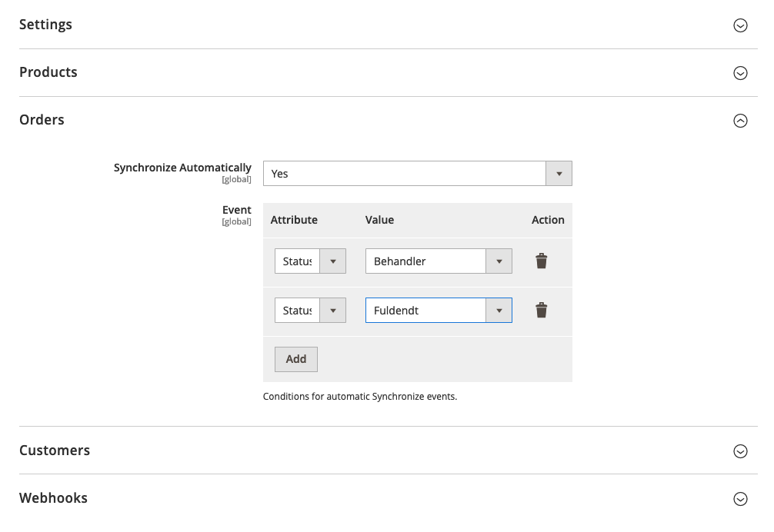
Task: Expand Webhooks using its chevron icon
Action: [x=740, y=499]
